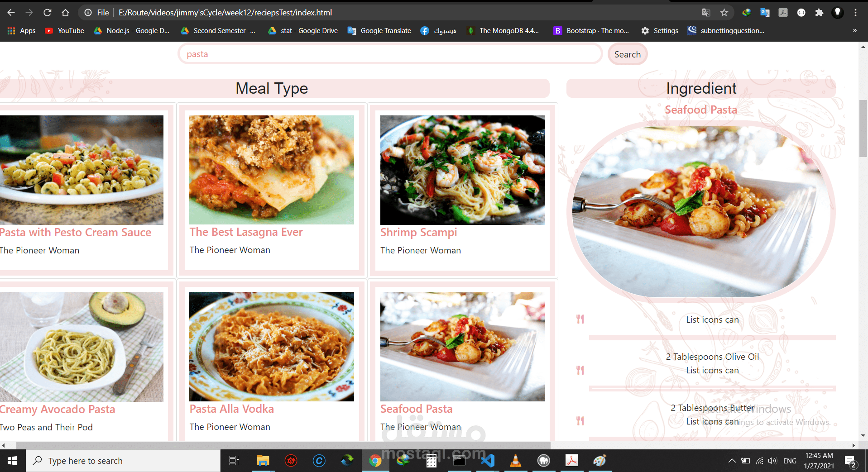Image resolution: width=868 pixels, height=472 pixels.
Task: Open The Best Lasagna Ever recipe
Action: click(x=246, y=232)
